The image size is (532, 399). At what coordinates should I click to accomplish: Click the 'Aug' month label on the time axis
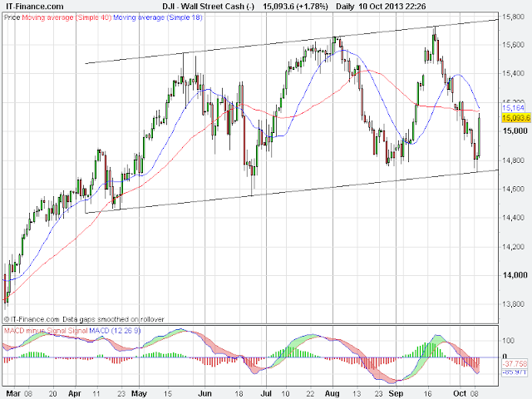(332, 393)
